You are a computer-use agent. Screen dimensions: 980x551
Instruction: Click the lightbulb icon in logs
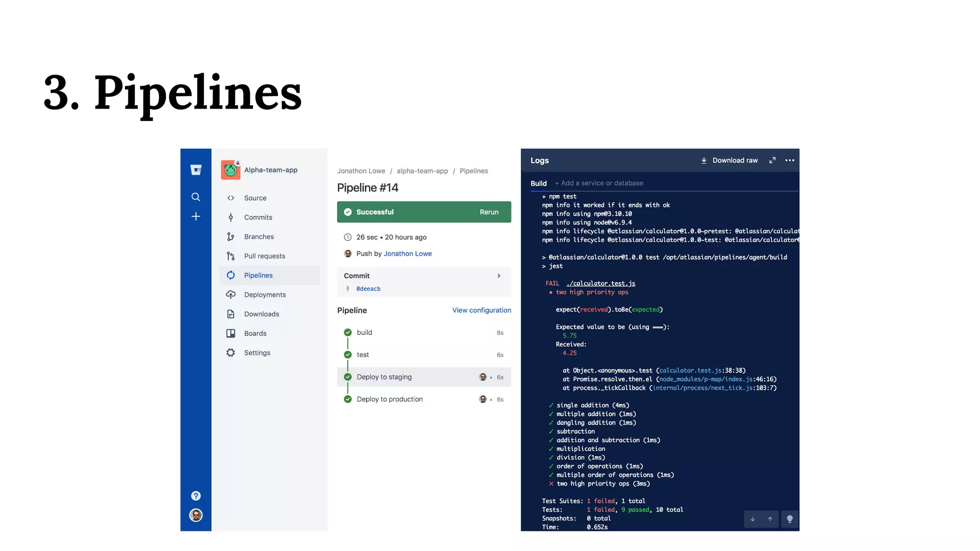(790, 519)
